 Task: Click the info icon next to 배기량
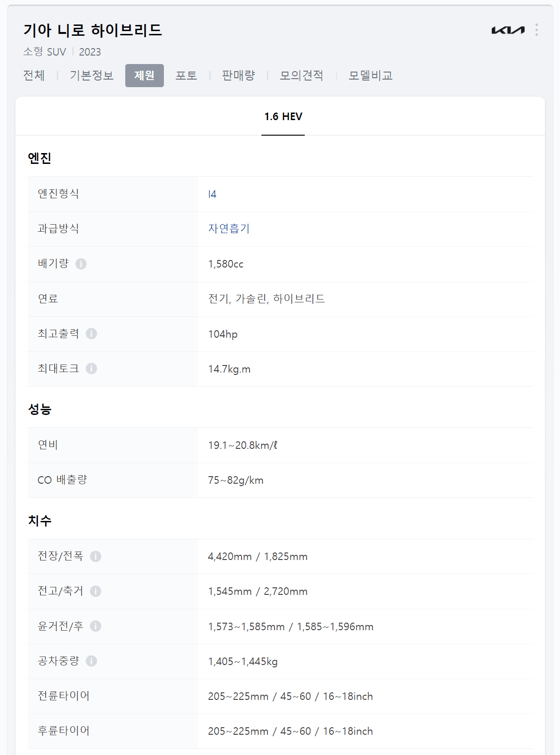point(83,264)
